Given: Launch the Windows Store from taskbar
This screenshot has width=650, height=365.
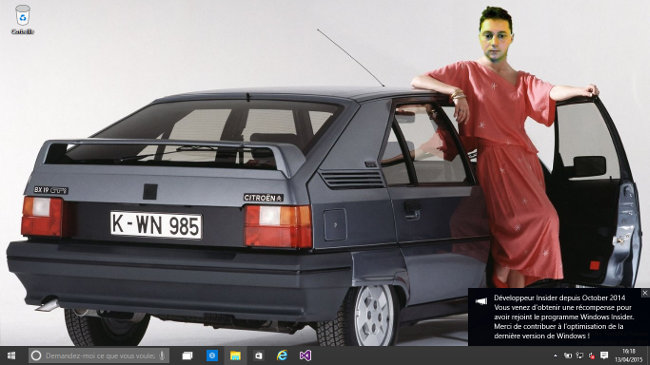Looking at the screenshot, I should (259, 356).
